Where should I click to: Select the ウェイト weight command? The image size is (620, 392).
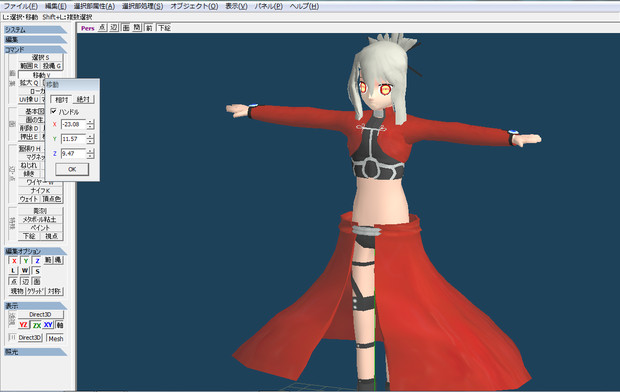coord(29,199)
